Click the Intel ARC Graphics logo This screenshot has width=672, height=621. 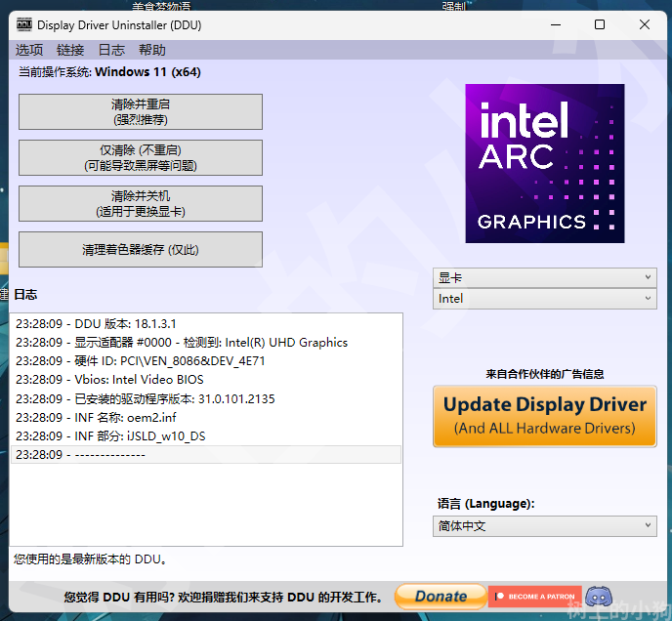tap(545, 163)
